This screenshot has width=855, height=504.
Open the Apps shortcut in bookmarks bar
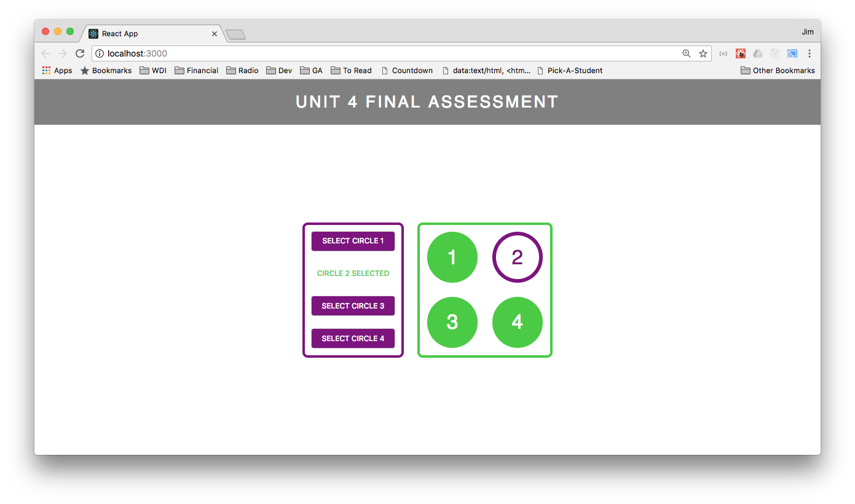pyautogui.click(x=57, y=71)
